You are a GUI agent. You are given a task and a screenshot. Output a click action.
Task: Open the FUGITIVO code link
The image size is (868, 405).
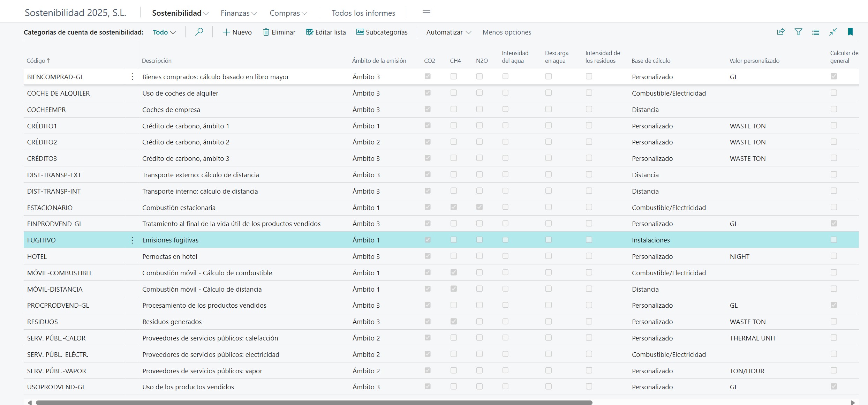41,240
